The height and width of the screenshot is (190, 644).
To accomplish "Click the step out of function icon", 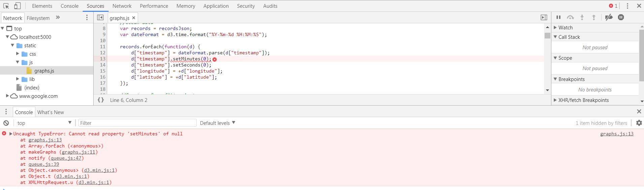I will [594, 17].
